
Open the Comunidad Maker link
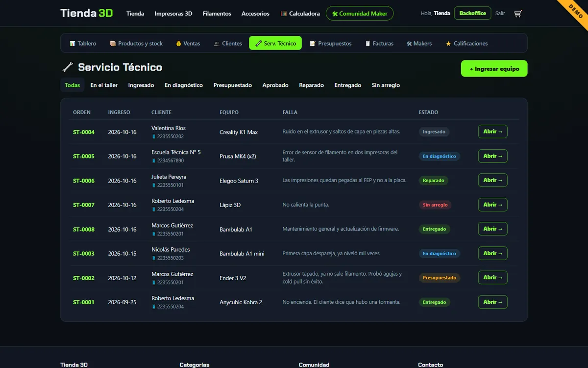pos(360,13)
